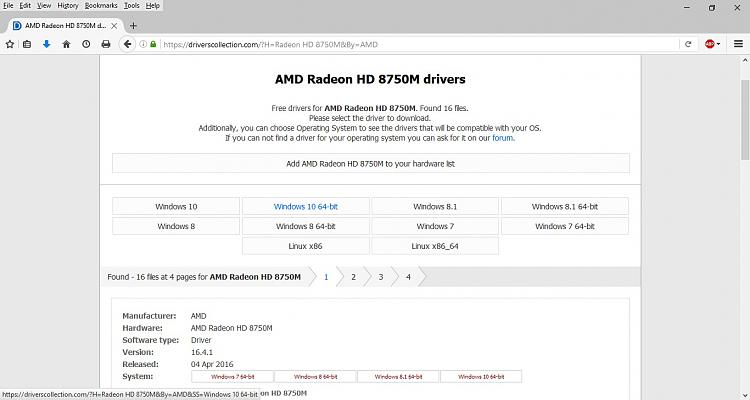This screenshot has height=400, width=750.
Task: Go to the home page icon
Action: pyautogui.click(x=66, y=44)
